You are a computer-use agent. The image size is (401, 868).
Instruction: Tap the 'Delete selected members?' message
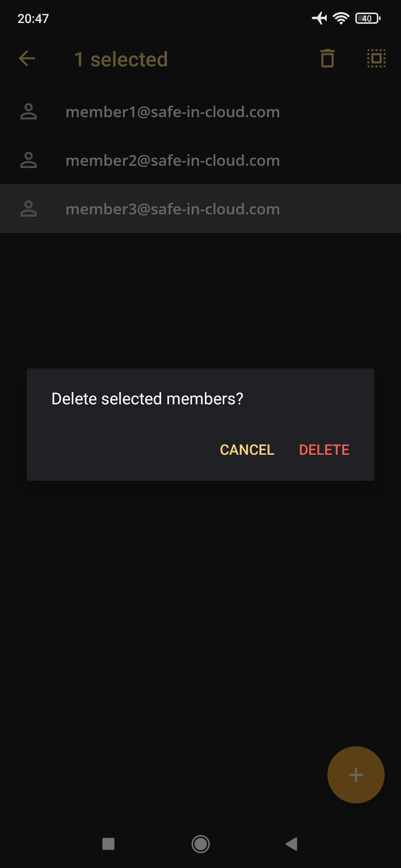pyautogui.click(x=147, y=399)
